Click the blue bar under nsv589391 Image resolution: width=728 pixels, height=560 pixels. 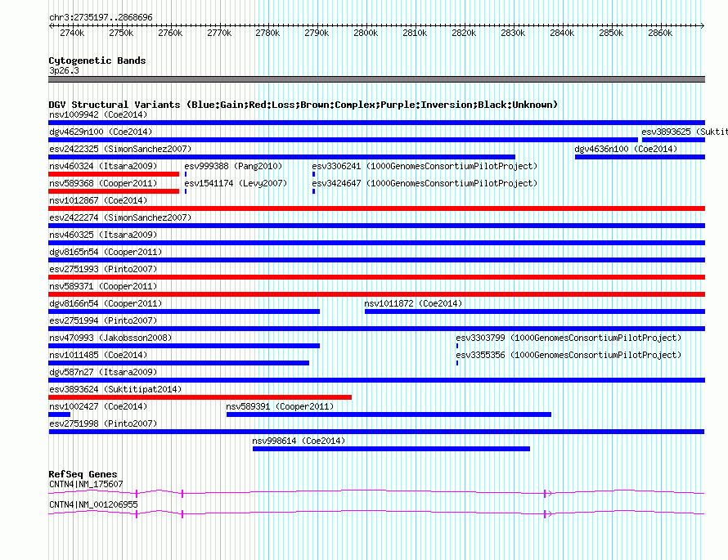tap(389, 414)
